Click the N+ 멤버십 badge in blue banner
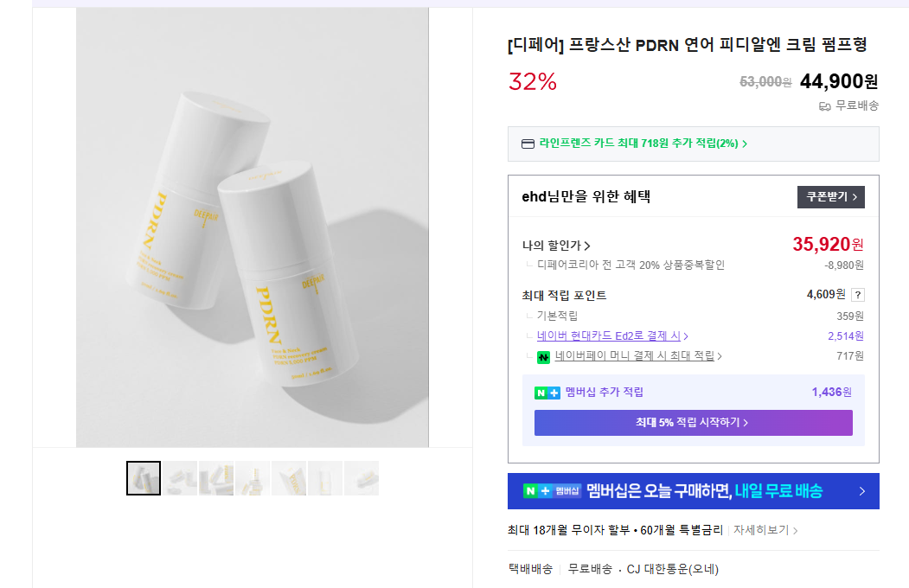 coord(552,491)
